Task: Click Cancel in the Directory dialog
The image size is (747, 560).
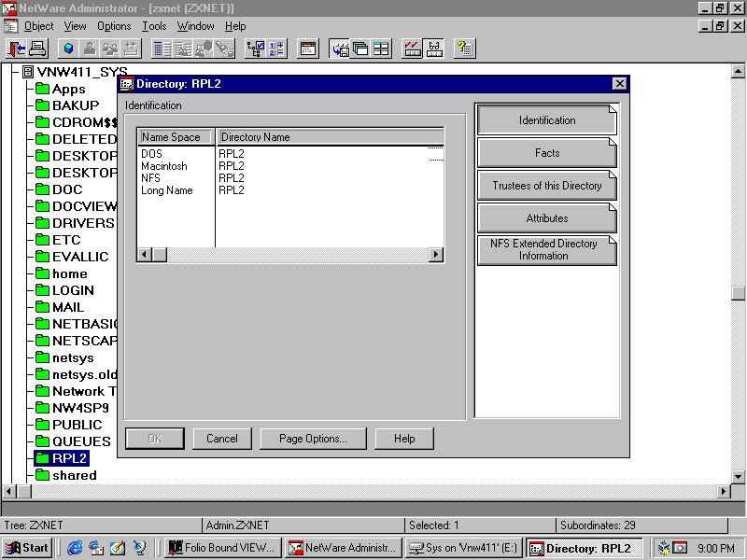Action: (x=222, y=439)
